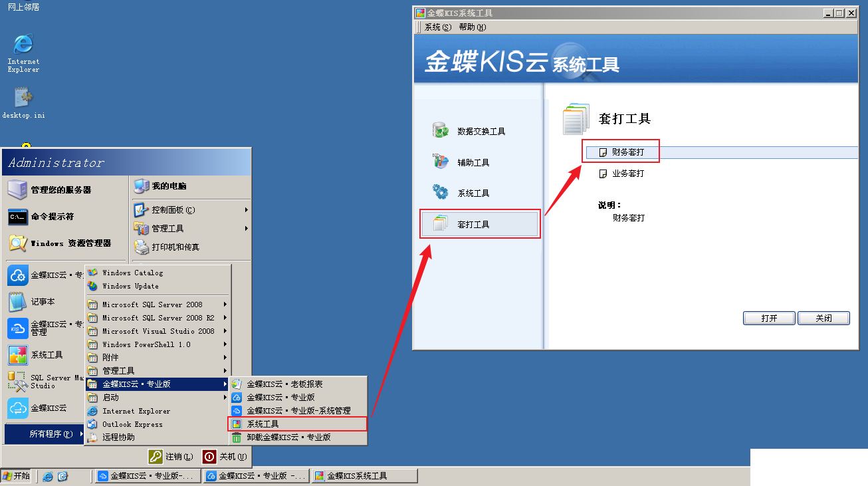The height and width of the screenshot is (486, 868).
Task: Open Internet Explorer icon on the desktop
Action: click(23, 53)
